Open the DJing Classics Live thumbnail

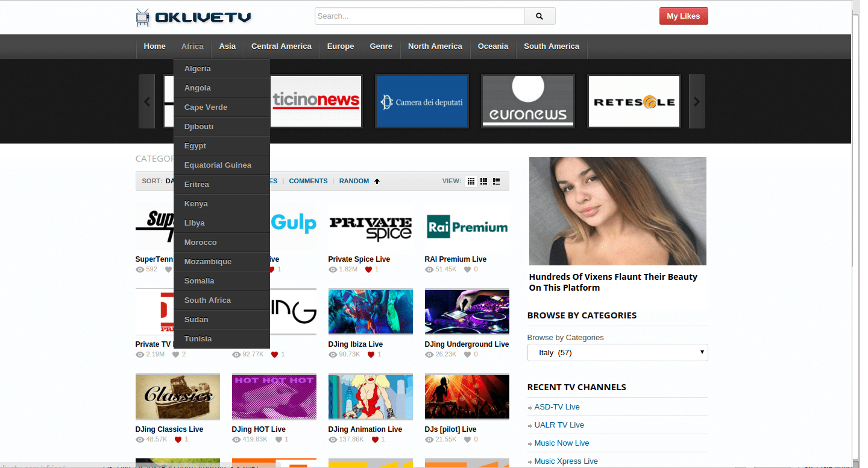(178, 397)
